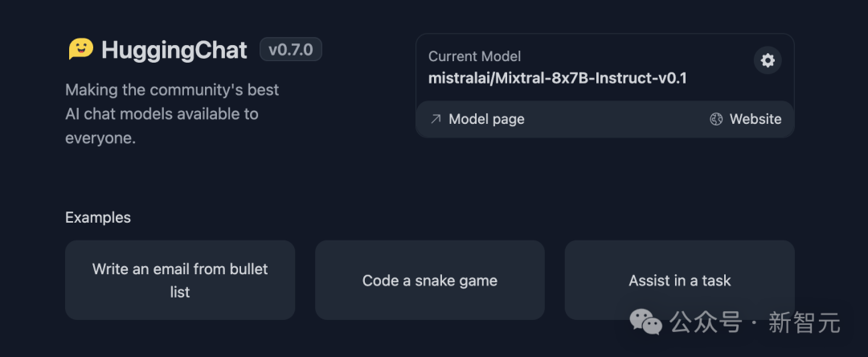Click the "Current Model" label
This screenshot has height=357, width=868.
click(474, 56)
